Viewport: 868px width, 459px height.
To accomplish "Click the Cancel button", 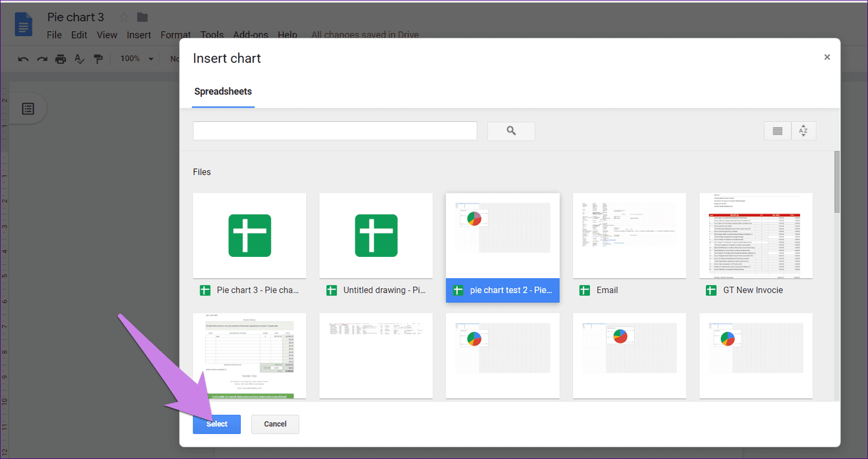I will point(275,424).
